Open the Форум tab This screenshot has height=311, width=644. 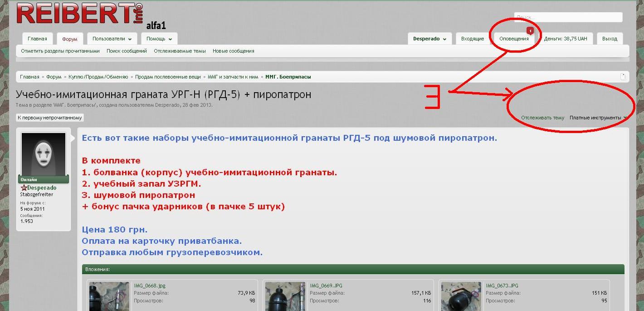click(x=70, y=39)
